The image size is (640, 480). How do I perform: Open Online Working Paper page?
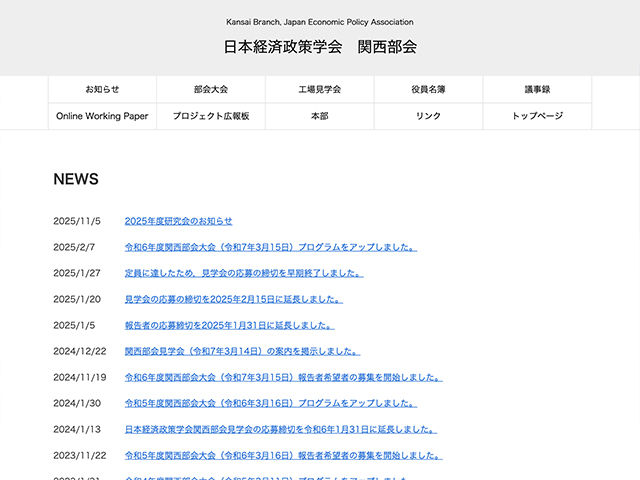[x=102, y=116]
